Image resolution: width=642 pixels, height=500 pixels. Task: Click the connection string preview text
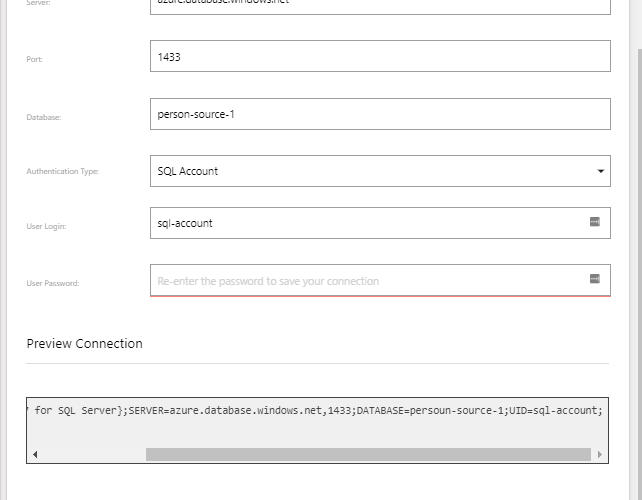click(318, 410)
